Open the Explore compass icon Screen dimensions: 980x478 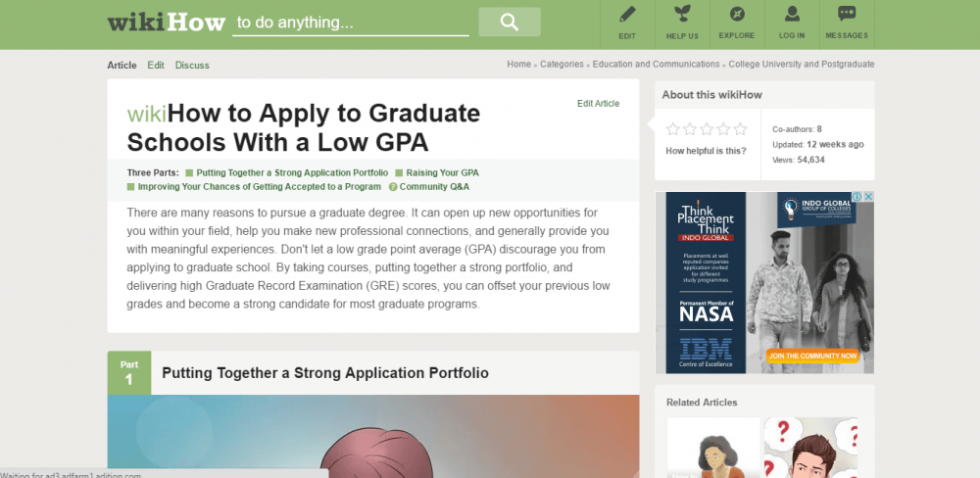tap(737, 15)
